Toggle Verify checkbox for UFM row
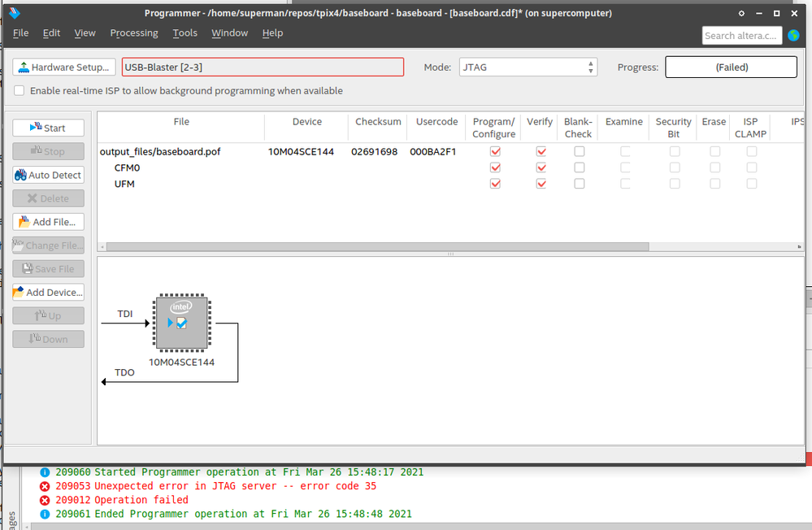This screenshot has height=530, width=812. [x=541, y=184]
